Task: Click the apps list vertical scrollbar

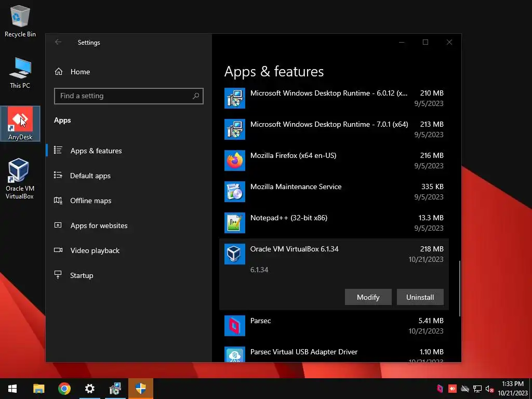Action: [460, 288]
